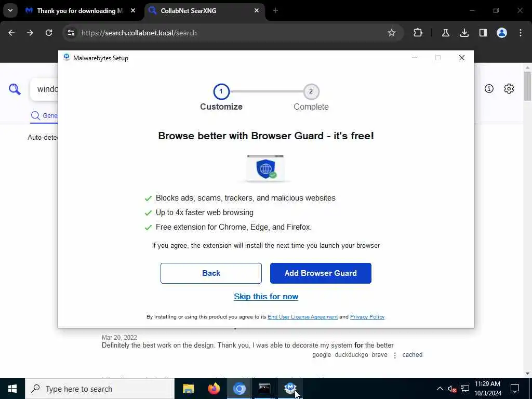This screenshot has height=399, width=532.
Task: Open the google engine link in result
Action: pyautogui.click(x=322, y=354)
